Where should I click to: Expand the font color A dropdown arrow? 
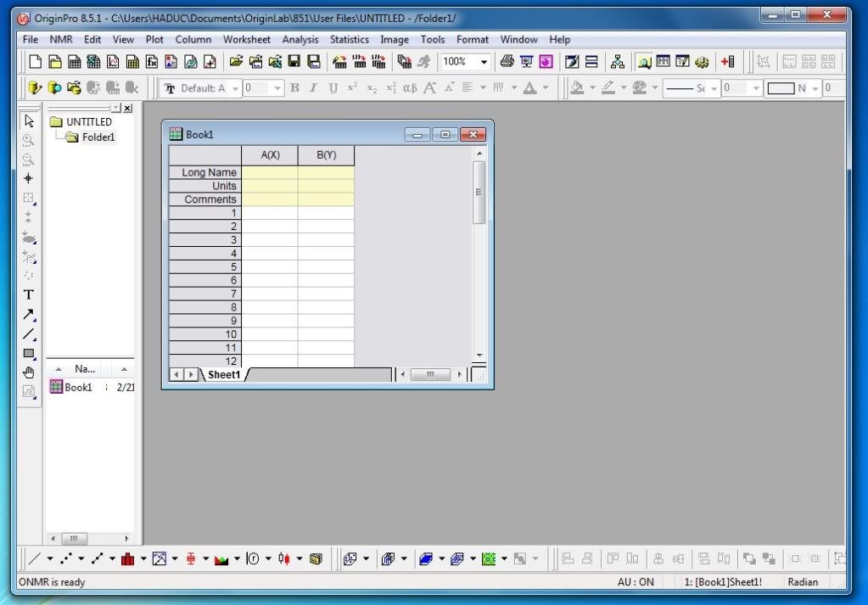tap(546, 87)
